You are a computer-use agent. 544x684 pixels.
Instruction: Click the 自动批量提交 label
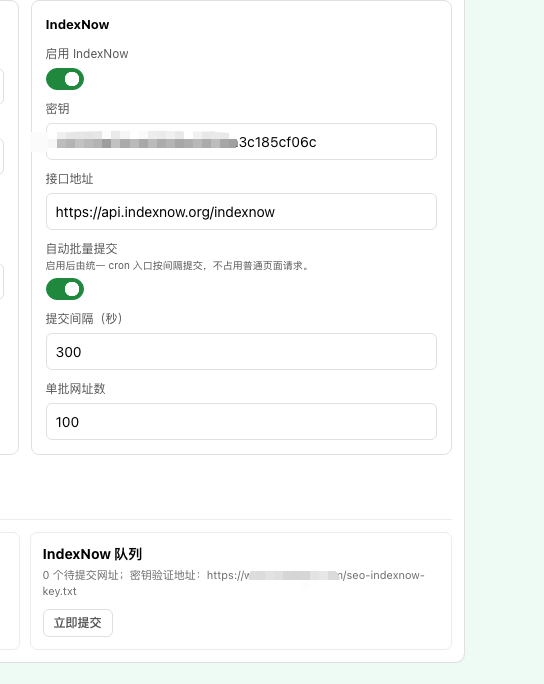[82, 249]
